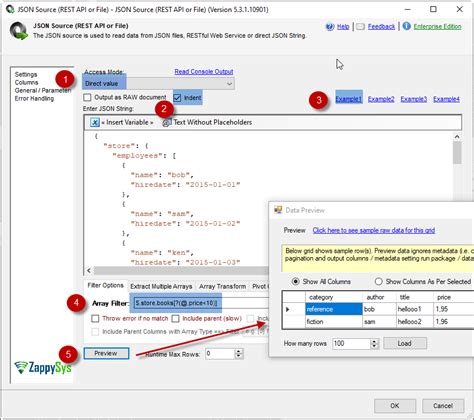Click the Cancel button
474x420 pixels.
[x=443, y=406]
